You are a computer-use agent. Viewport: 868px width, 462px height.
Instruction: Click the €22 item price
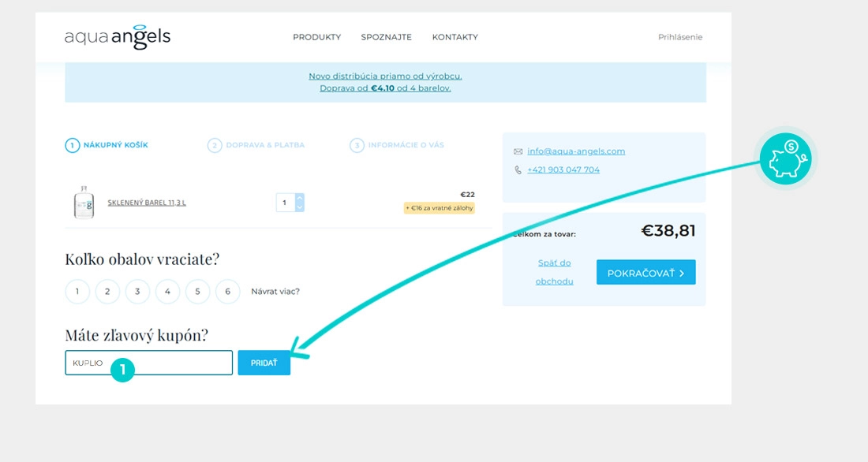click(x=468, y=194)
